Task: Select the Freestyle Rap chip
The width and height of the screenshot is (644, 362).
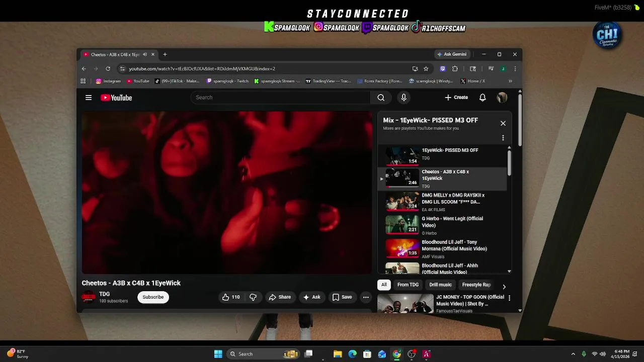Action: point(476,285)
